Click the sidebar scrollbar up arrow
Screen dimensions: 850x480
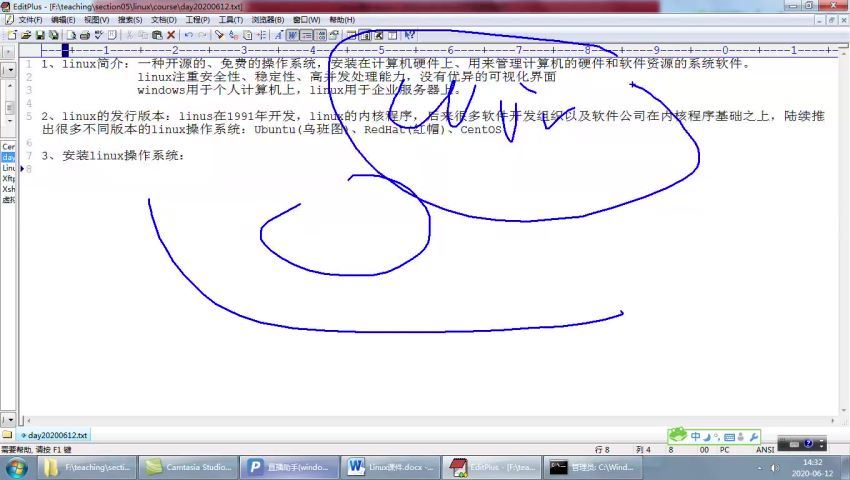[10, 86]
